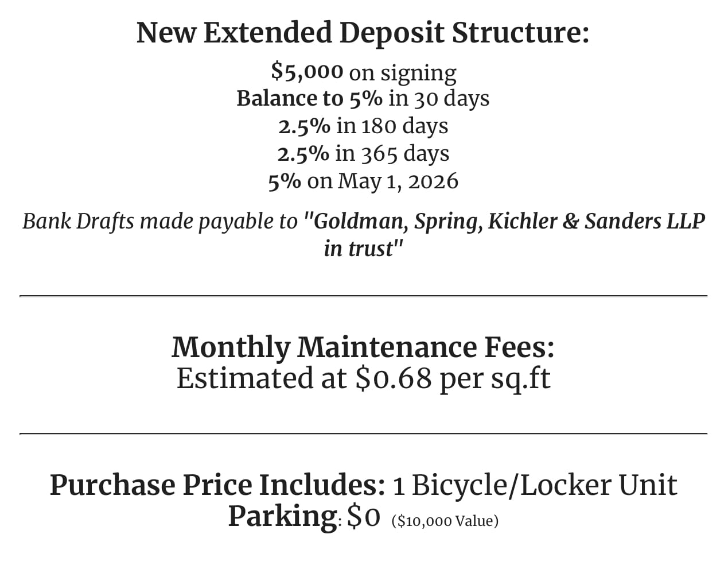Click the Balance to 5% in 30 days text
The height and width of the screenshot is (569, 728).
[363, 98]
